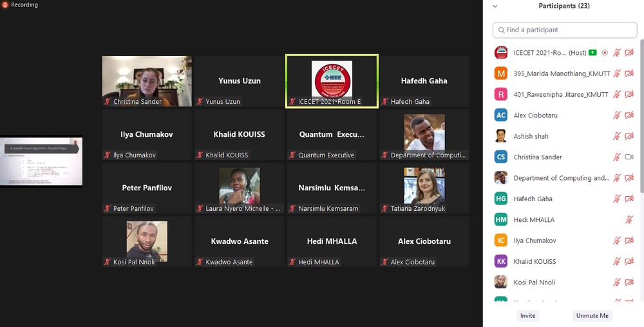Click the Invite button

point(528,315)
